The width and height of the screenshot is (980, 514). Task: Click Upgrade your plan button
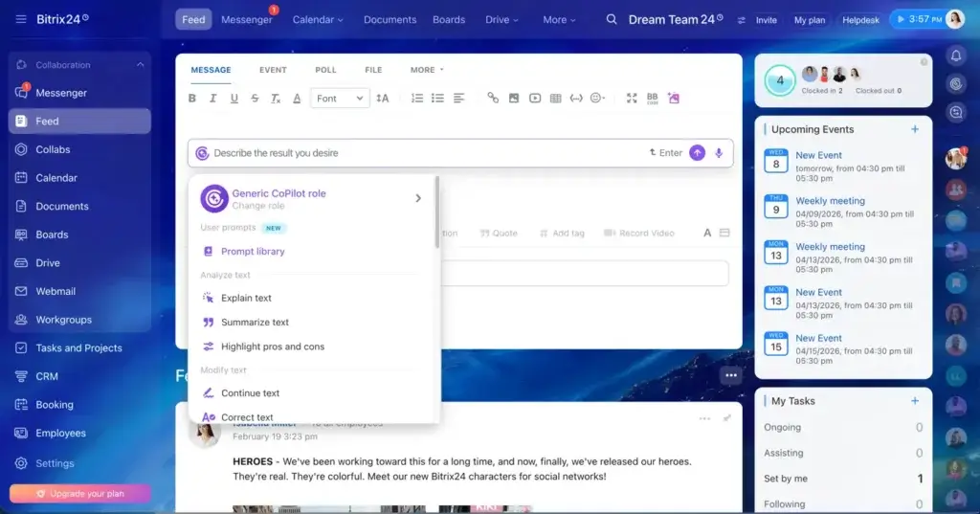click(x=80, y=493)
